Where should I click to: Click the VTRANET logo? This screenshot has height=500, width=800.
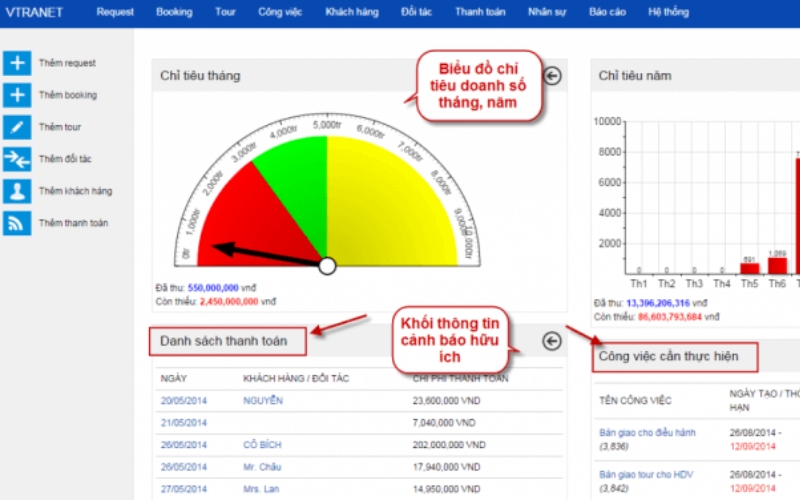[x=35, y=12]
